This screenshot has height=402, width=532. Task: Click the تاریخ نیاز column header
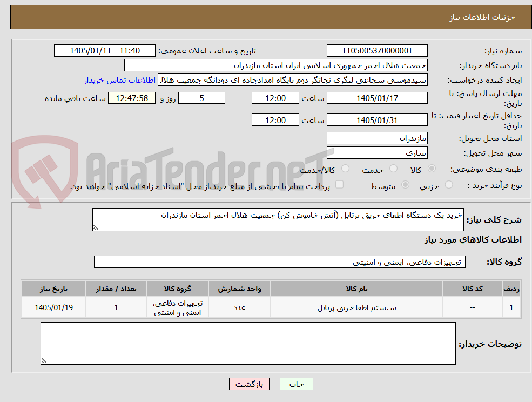point(53,289)
